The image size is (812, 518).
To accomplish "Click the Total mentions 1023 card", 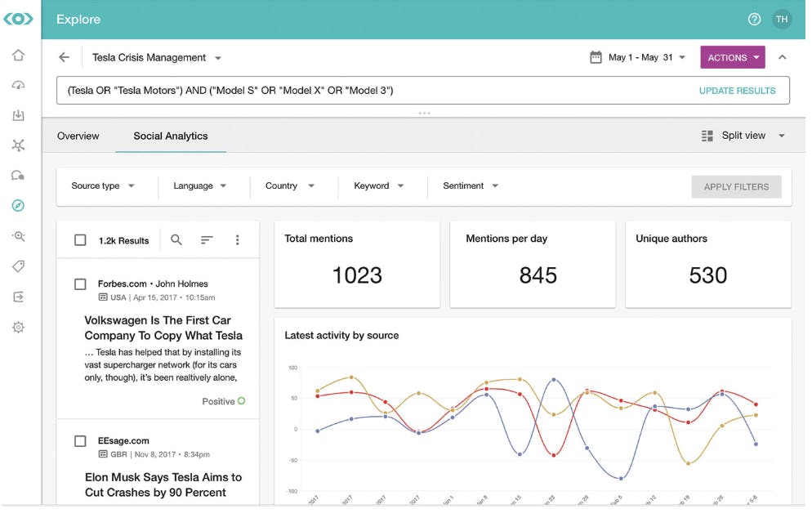I will 357,264.
